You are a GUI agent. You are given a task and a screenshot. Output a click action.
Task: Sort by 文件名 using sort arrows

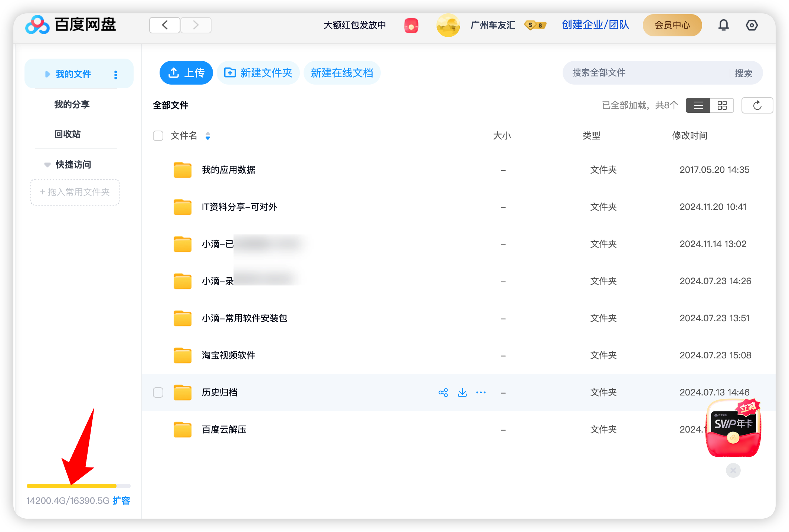click(208, 136)
